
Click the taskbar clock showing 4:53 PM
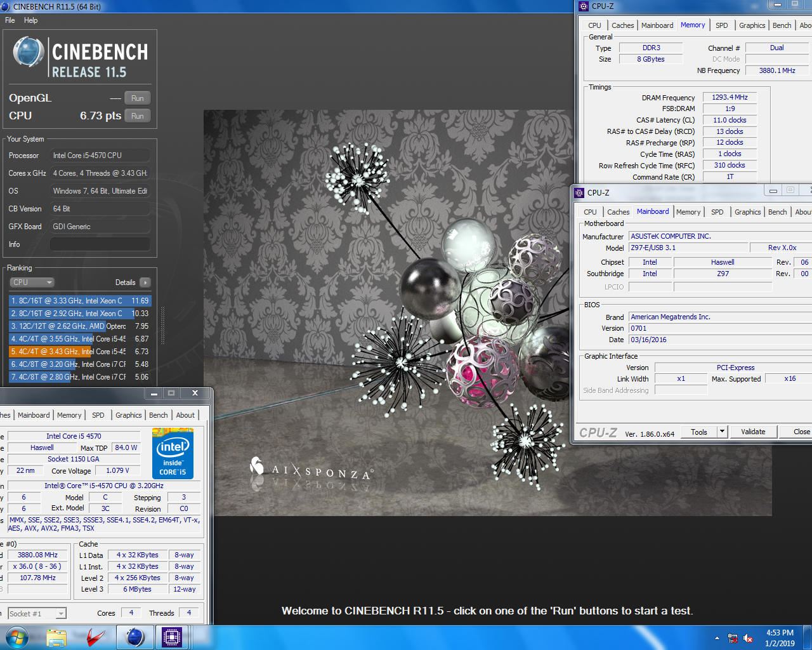[780, 638]
